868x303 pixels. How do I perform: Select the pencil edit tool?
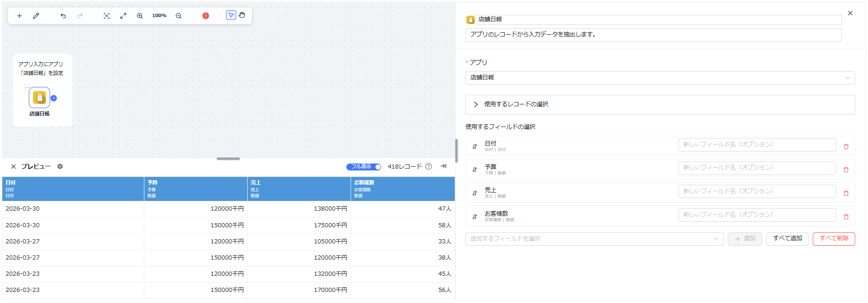(x=36, y=16)
